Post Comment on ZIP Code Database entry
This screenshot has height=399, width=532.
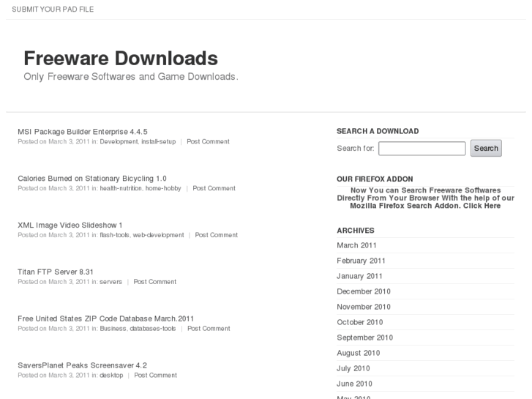pos(209,329)
